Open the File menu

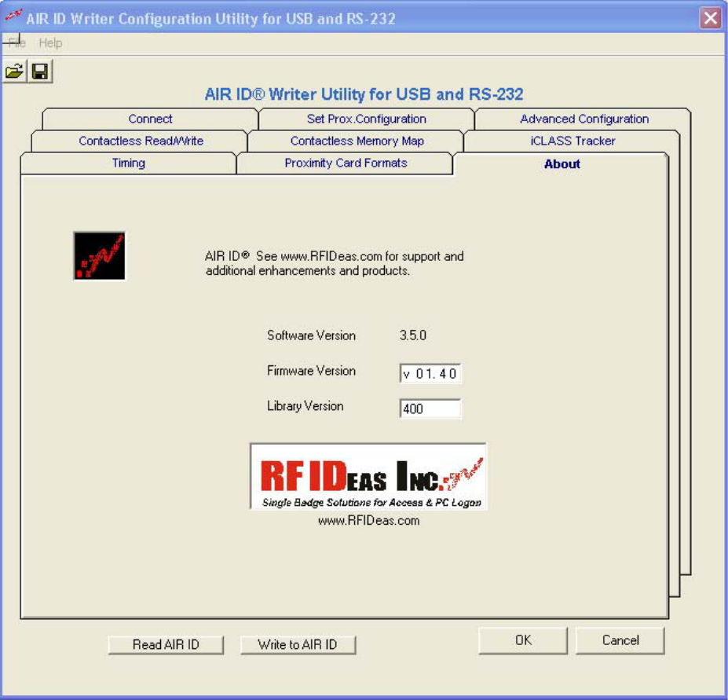pyautogui.click(x=16, y=43)
